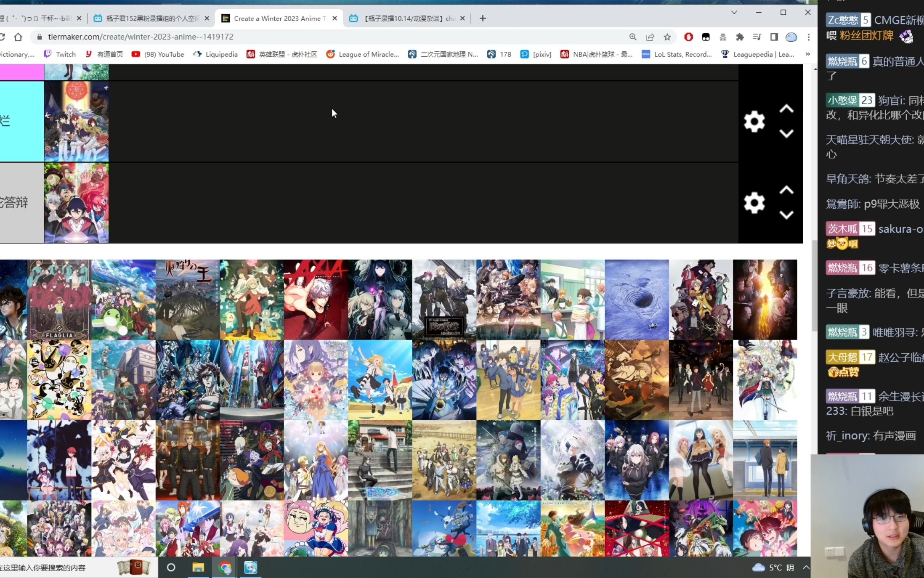Show hidden system tray icons
Image resolution: width=924 pixels, height=578 pixels.
806,568
